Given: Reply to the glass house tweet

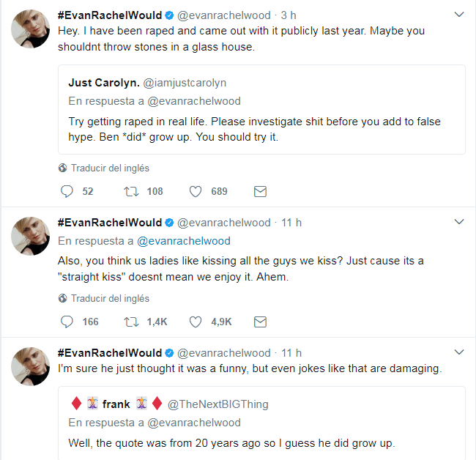Looking at the screenshot, I should click(x=67, y=191).
